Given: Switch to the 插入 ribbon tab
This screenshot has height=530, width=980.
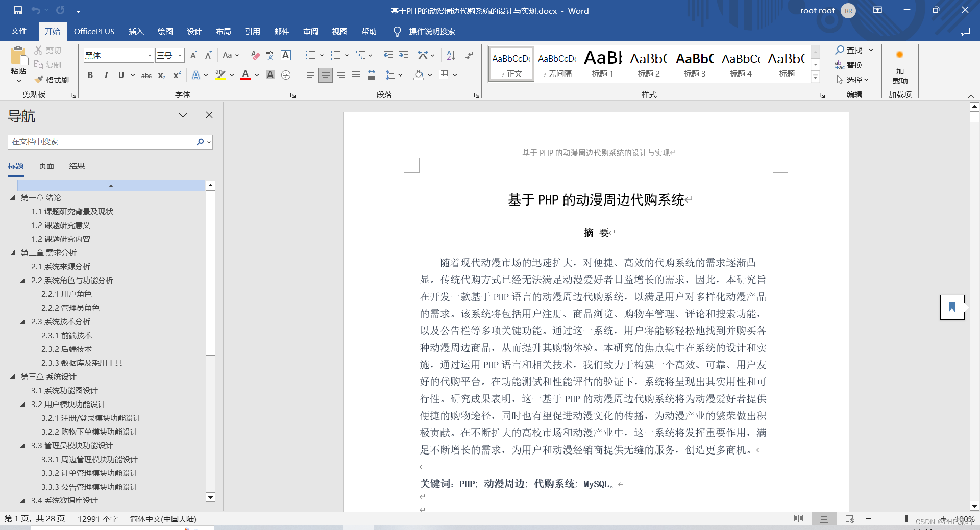Looking at the screenshot, I should click(x=136, y=32).
